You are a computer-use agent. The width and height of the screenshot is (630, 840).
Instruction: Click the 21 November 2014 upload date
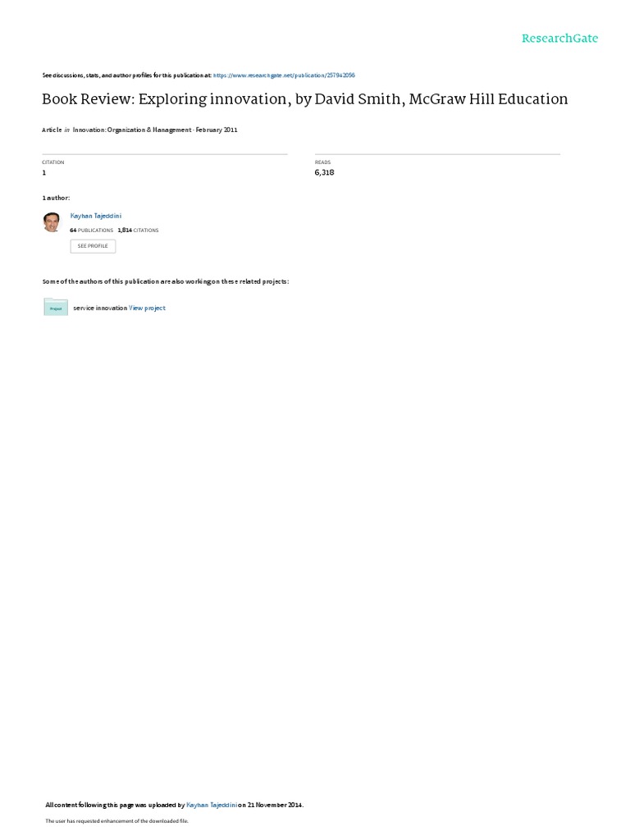[x=275, y=805]
